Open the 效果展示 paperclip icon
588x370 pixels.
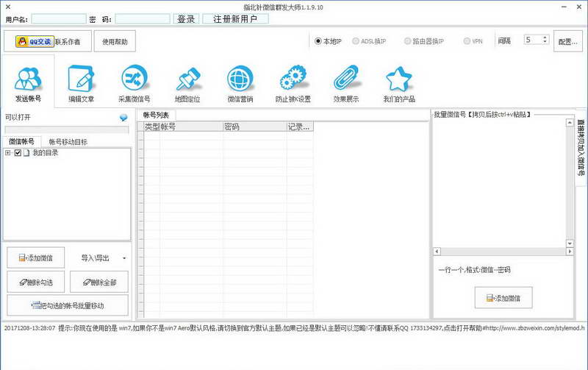tap(346, 78)
